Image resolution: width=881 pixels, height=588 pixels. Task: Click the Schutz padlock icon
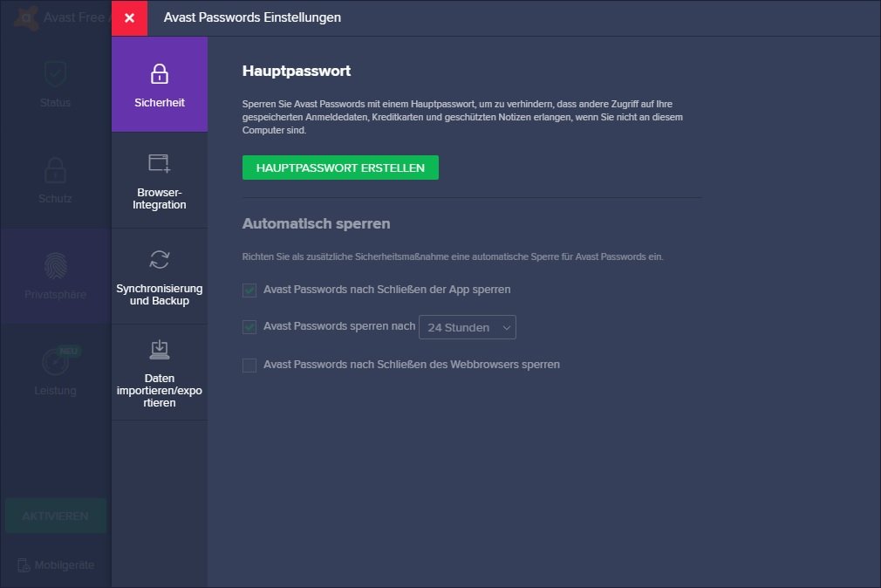click(55, 169)
